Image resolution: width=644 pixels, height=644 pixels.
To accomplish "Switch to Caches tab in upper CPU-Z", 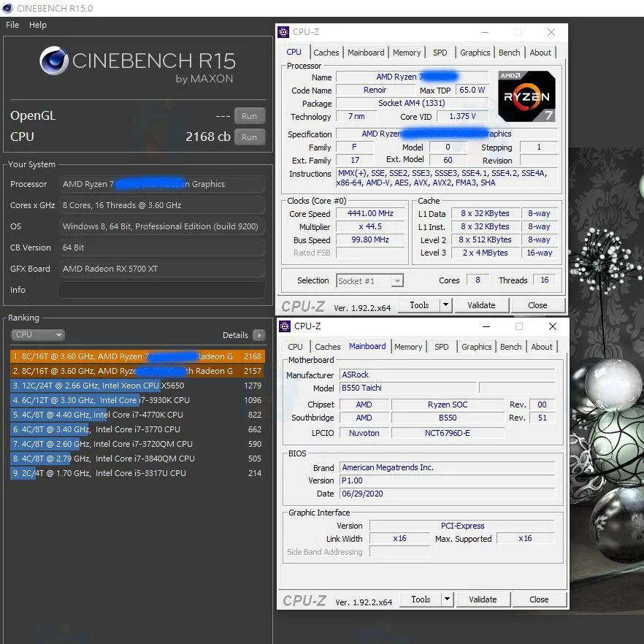I will pyautogui.click(x=326, y=53).
